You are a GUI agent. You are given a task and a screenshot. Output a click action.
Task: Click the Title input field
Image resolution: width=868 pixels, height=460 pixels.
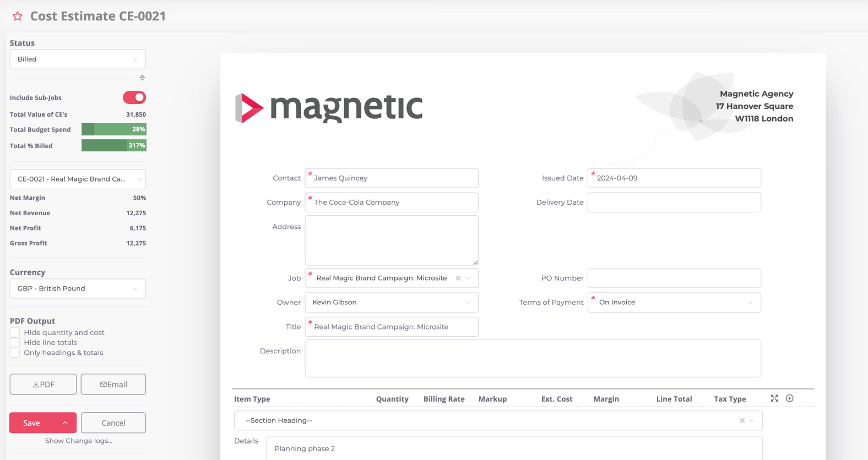(x=392, y=327)
